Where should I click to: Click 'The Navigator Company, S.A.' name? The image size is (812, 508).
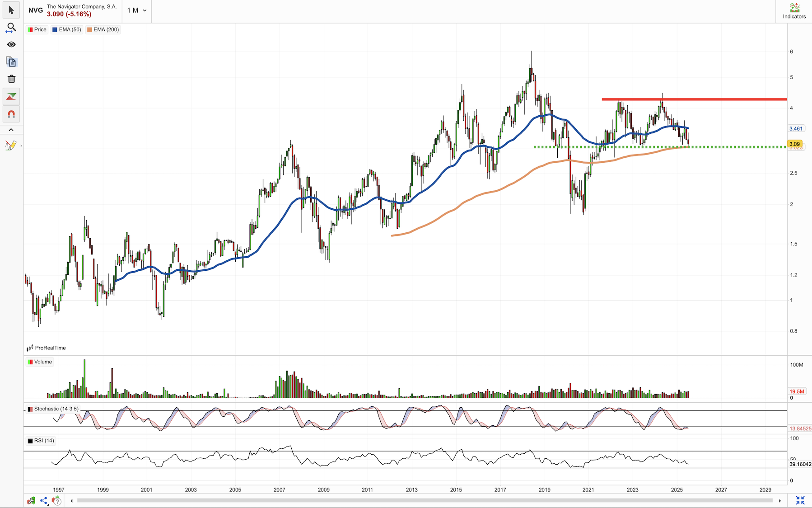click(x=82, y=6)
